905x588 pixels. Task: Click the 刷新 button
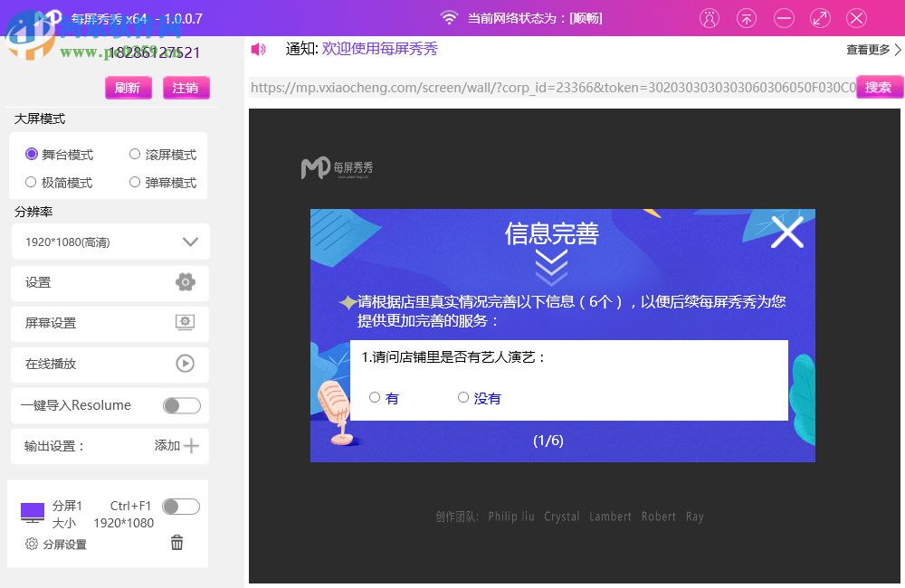pos(129,88)
